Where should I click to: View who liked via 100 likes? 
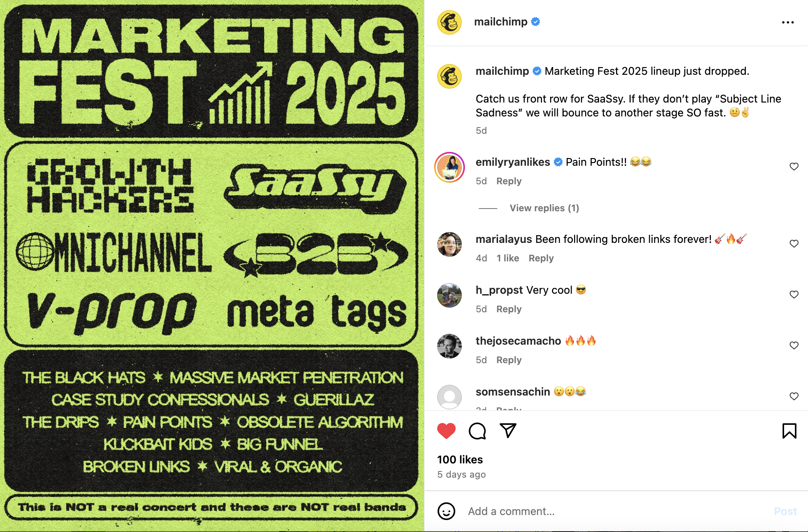coord(460,460)
